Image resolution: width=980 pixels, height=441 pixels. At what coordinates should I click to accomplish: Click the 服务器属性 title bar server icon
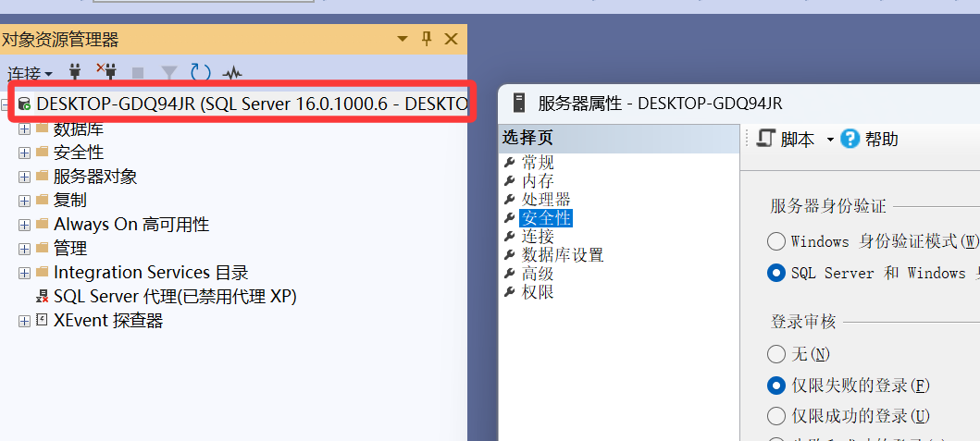click(x=519, y=103)
